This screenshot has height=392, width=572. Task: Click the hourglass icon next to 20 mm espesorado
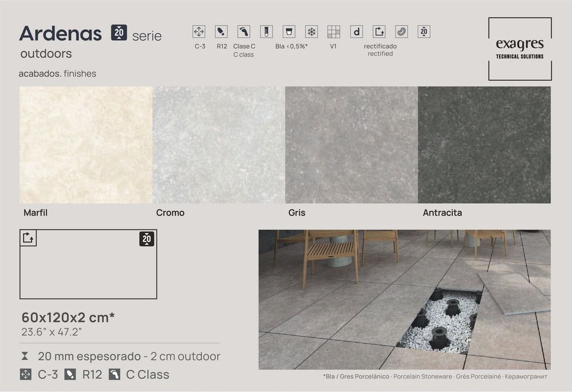point(24,355)
